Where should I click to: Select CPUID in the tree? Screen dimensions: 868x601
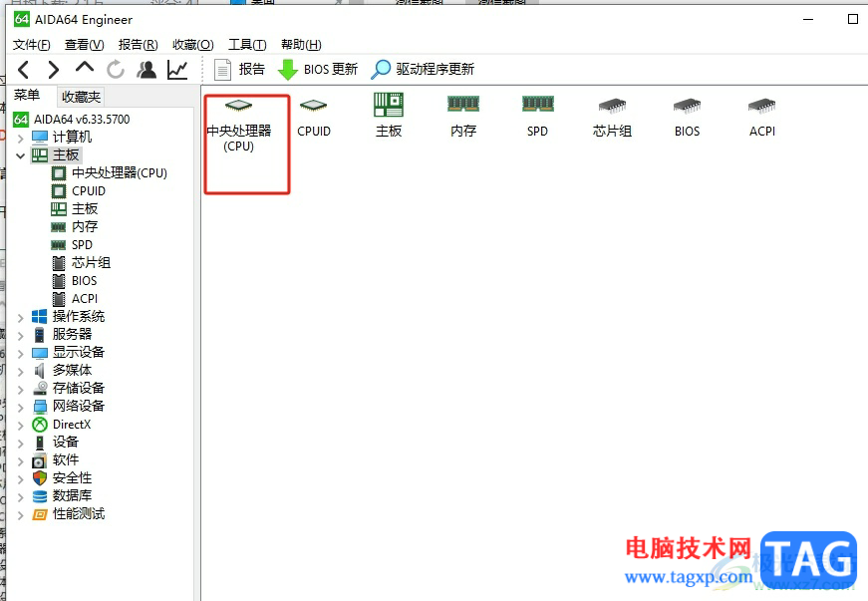coord(78,191)
